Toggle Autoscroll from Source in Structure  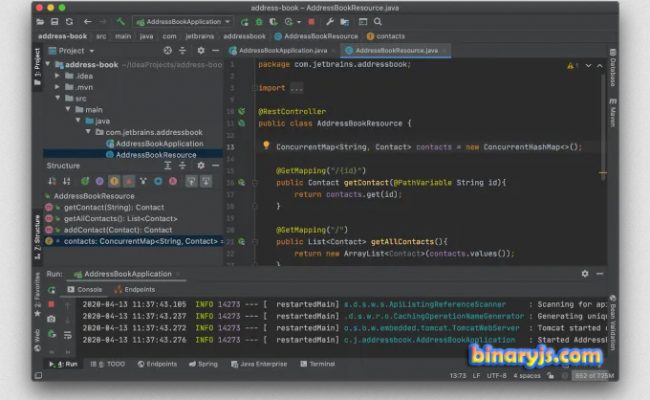coord(206,181)
